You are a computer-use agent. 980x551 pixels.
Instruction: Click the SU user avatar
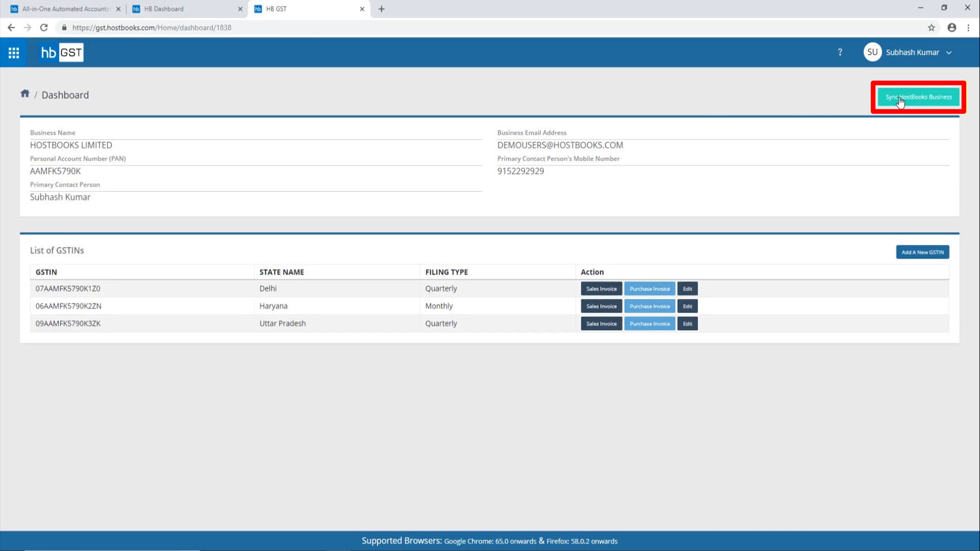[x=872, y=52]
